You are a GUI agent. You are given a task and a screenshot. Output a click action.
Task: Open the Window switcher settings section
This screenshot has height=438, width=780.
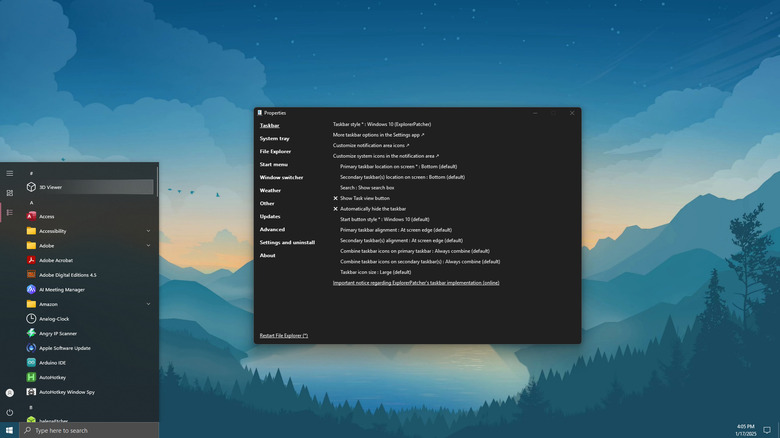point(281,177)
